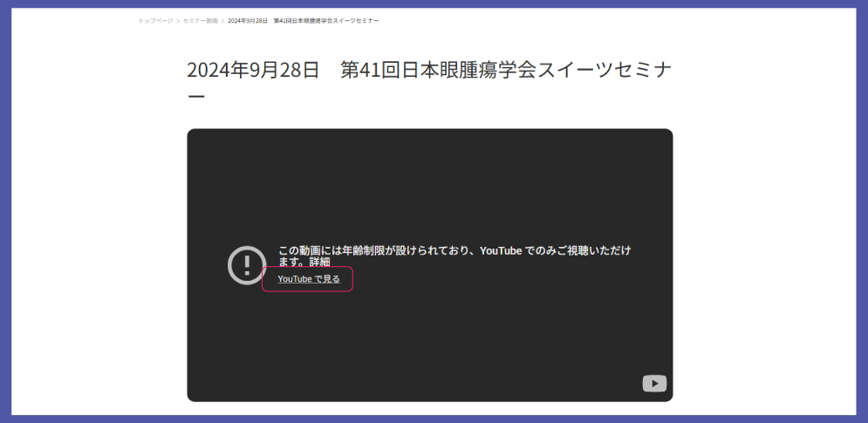
Task: Click the word YouTube in warning message
Action: pyautogui.click(x=501, y=251)
